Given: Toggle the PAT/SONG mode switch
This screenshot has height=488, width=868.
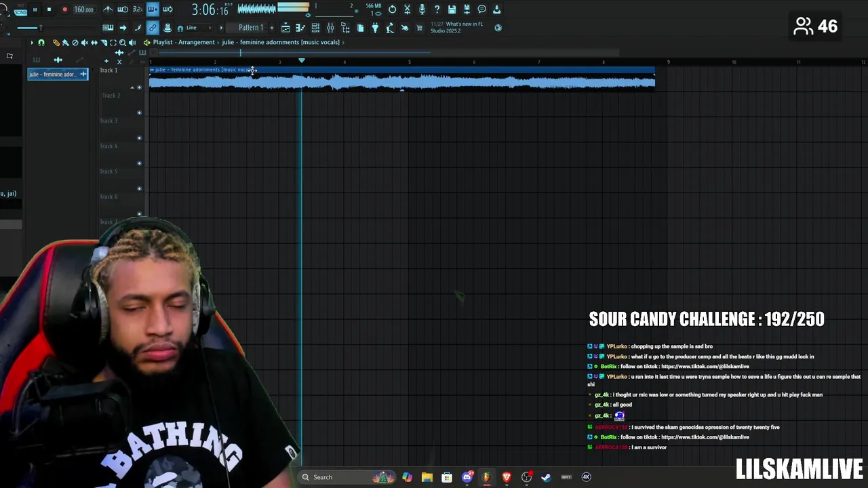Looking at the screenshot, I should pyautogui.click(x=20, y=9).
